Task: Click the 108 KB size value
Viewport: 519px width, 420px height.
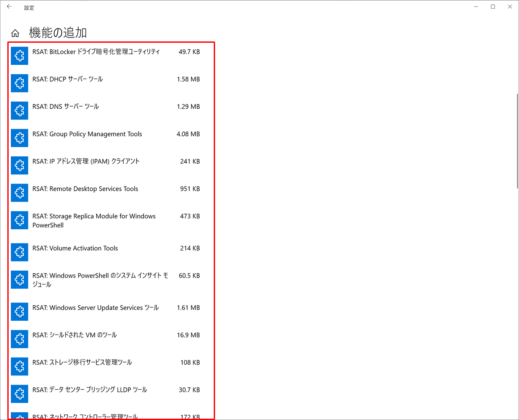Action: 190,363
